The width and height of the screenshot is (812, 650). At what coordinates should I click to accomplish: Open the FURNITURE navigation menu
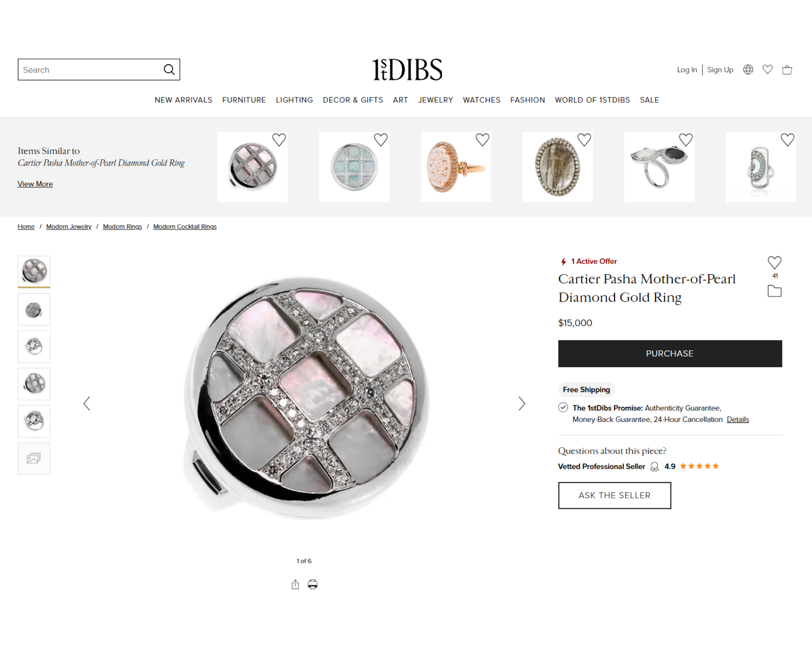(x=244, y=100)
